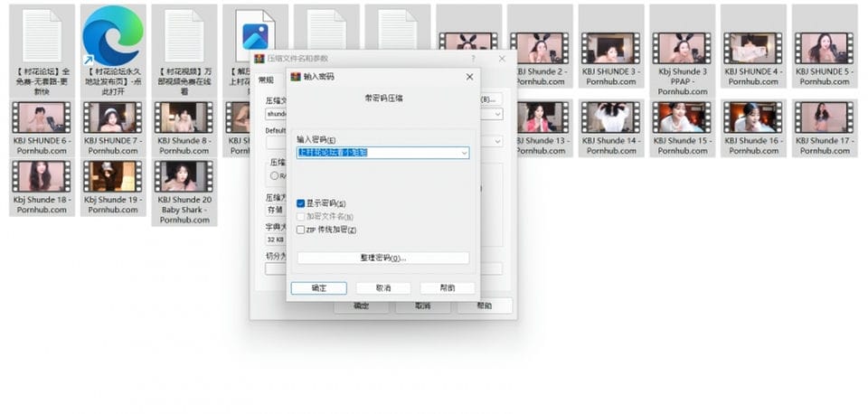The image size is (868, 414).
Task: Open archive name dropdown in 压缩文件名和参数
Action: coord(497,114)
